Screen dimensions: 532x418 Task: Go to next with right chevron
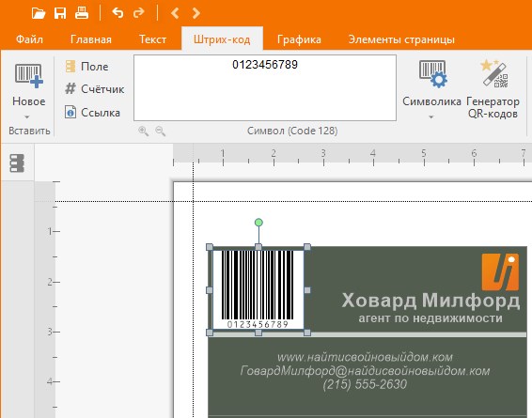[x=196, y=13]
